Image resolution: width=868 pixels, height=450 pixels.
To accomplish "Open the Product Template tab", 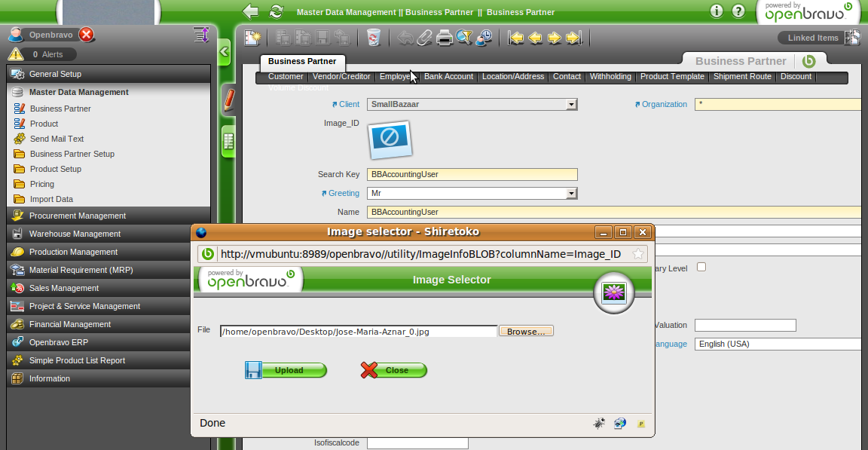I will (673, 76).
